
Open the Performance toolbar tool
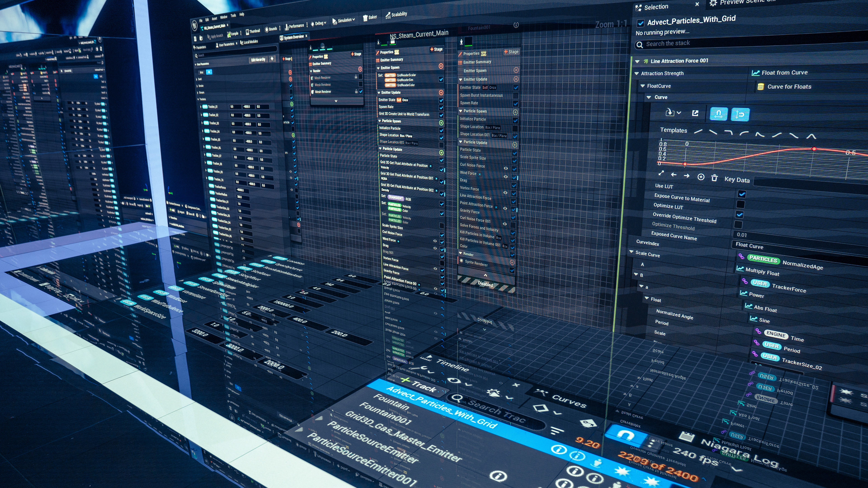pyautogui.click(x=294, y=26)
